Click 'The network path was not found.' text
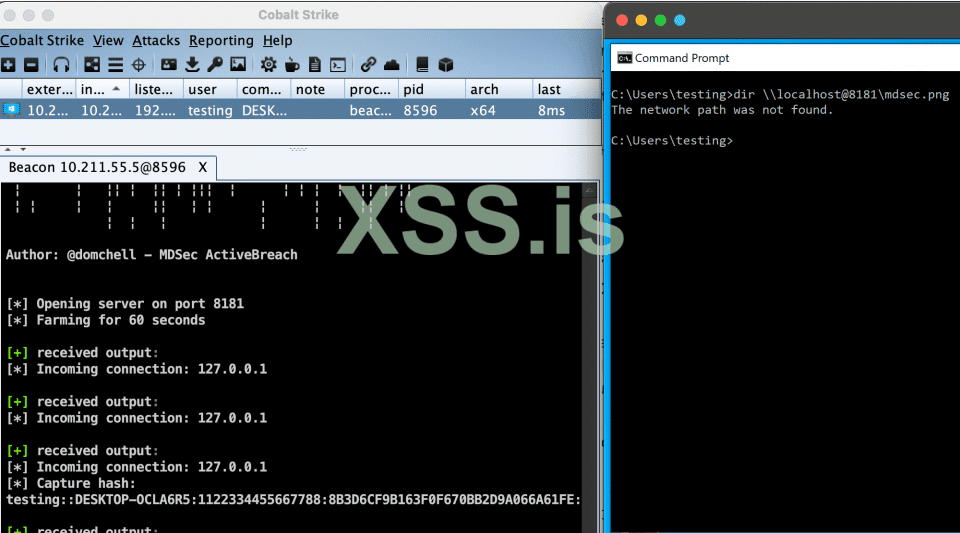The image size is (960, 533). [x=722, y=110]
